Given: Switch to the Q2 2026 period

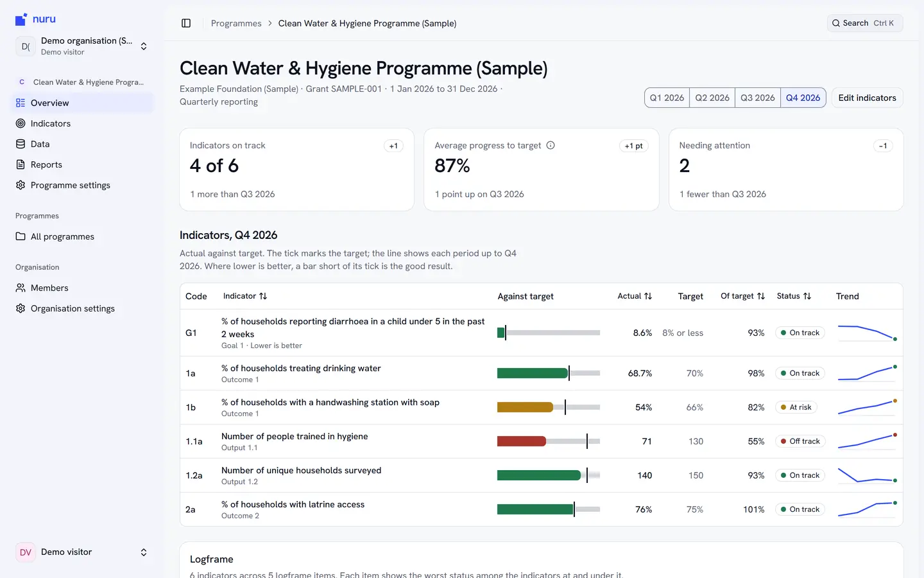Looking at the screenshot, I should pyautogui.click(x=712, y=98).
